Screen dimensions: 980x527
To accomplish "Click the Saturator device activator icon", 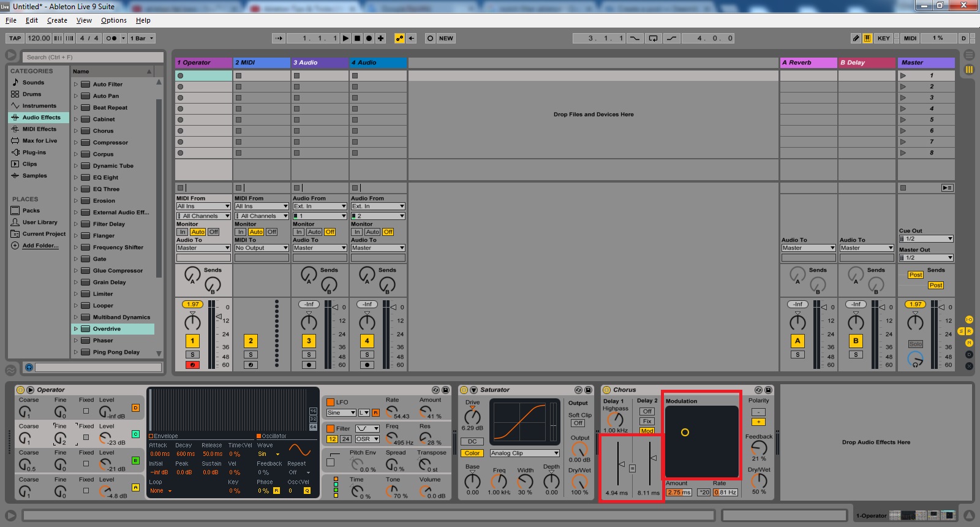I will (x=464, y=390).
